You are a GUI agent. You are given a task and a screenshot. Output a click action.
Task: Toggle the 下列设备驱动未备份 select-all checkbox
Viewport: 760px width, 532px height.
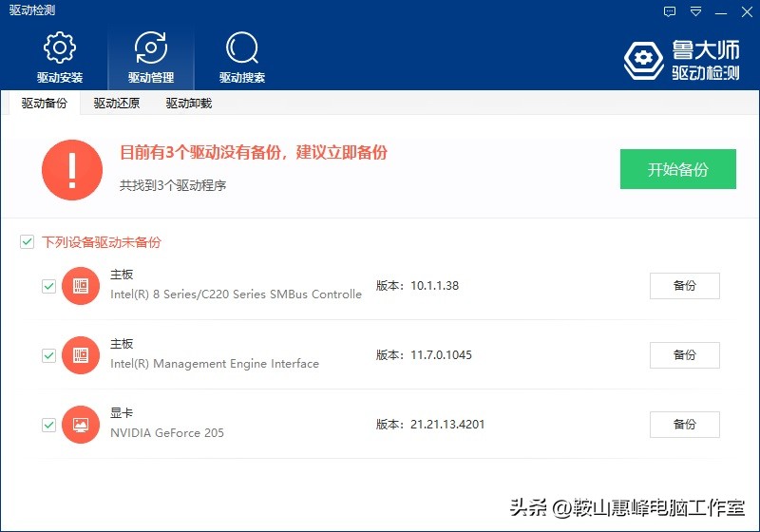coord(27,241)
